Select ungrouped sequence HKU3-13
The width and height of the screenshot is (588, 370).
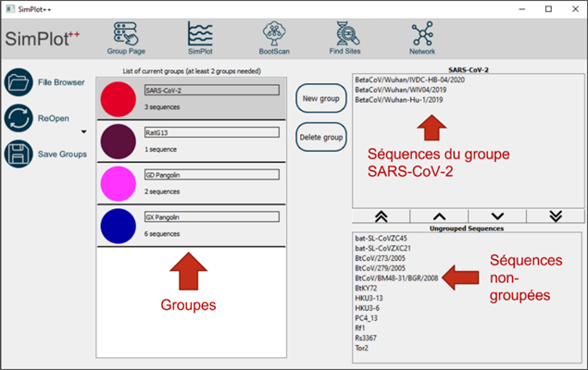point(369,299)
